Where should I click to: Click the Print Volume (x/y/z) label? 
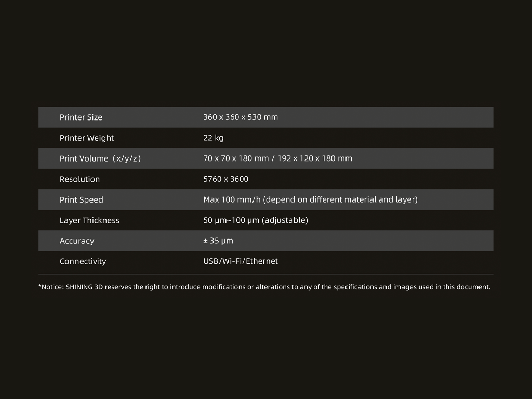pyautogui.click(x=100, y=158)
